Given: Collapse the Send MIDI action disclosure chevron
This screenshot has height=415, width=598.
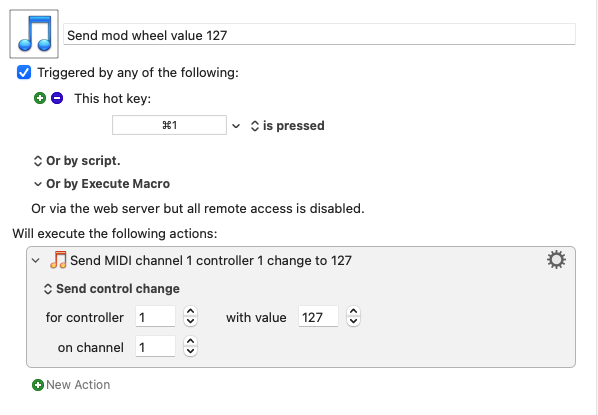Looking at the screenshot, I should (x=36, y=261).
